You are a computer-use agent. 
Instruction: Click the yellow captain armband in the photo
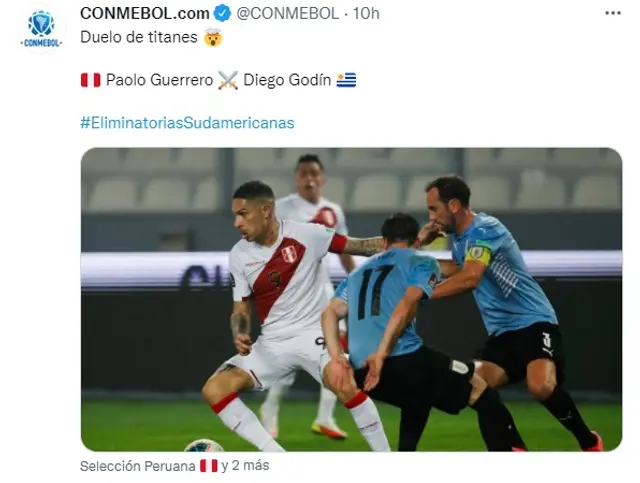pos(478,253)
